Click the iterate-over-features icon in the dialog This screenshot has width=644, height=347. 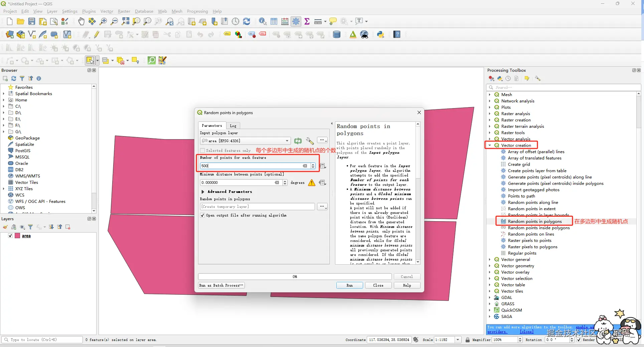[x=298, y=141]
